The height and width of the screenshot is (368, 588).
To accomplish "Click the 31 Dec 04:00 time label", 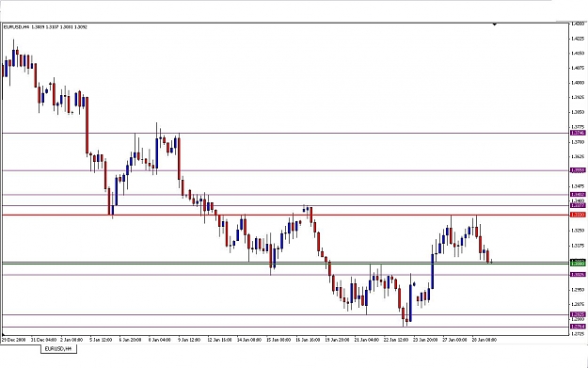I will (44, 340).
